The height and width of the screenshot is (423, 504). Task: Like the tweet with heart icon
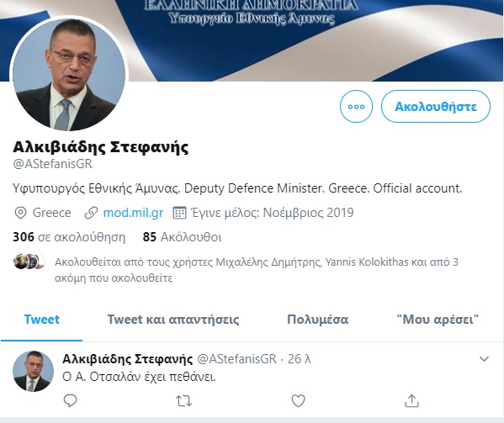(298, 400)
